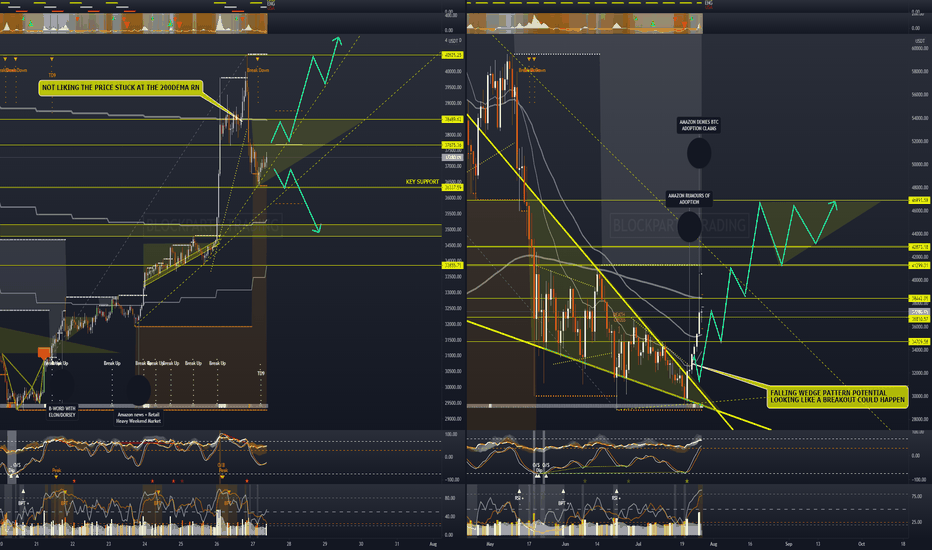Select upward green projection arrowhead on left chart
The height and width of the screenshot is (550, 932).
pos(338,40)
